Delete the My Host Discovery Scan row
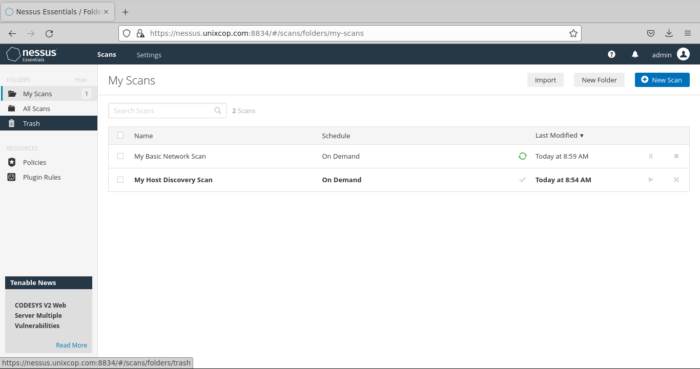 pos(676,180)
